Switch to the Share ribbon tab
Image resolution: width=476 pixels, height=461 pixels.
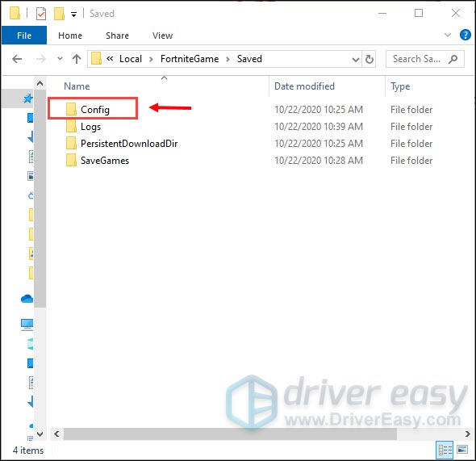click(117, 36)
